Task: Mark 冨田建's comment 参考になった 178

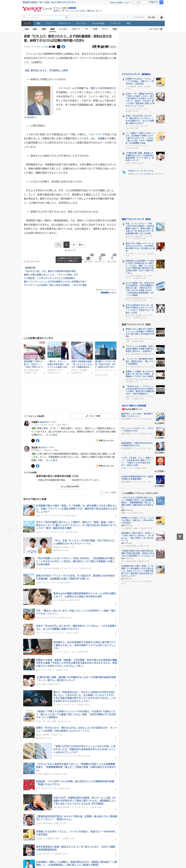Action: tap(105, 466)
